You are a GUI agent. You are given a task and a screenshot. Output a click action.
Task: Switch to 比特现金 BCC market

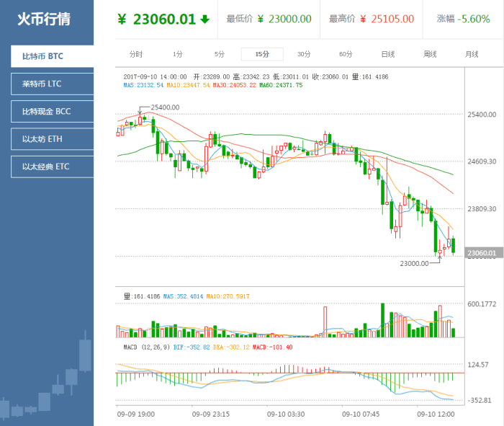pos(53,112)
